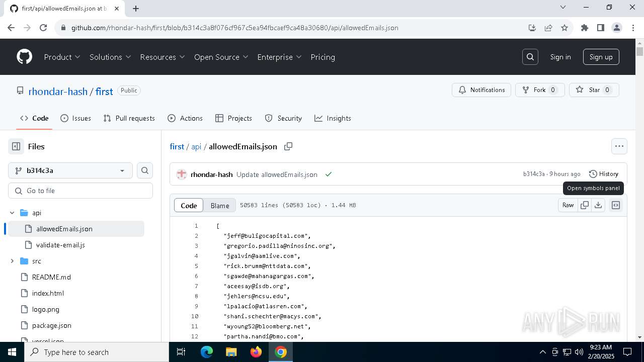Open Task View icon on taskbar
Viewport: 644px width, 362px height.
pos(181,352)
